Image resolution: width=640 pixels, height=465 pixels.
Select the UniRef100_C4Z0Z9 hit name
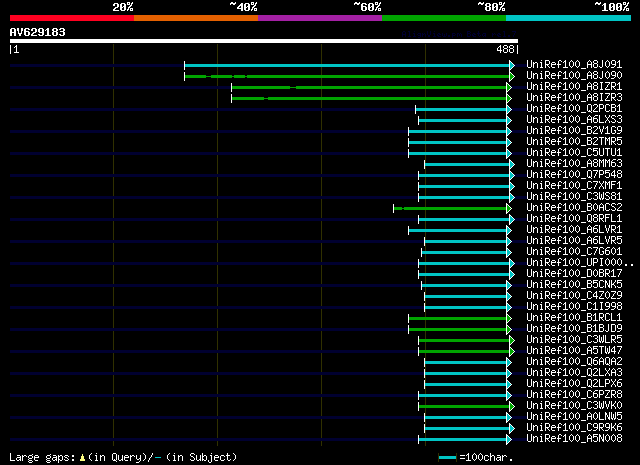click(574, 295)
